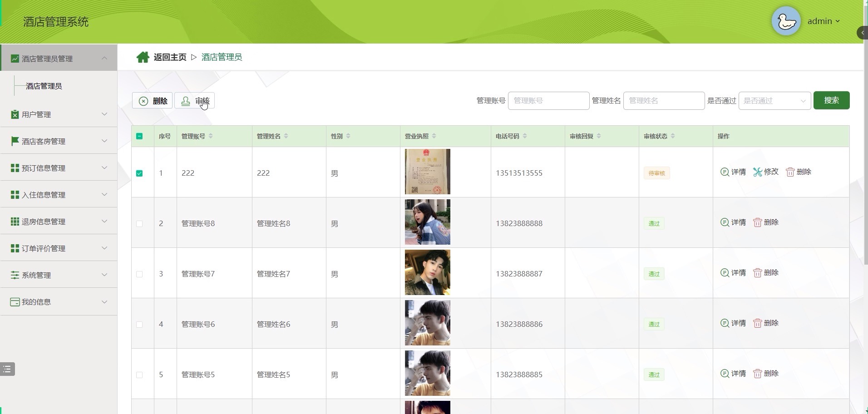Image resolution: width=868 pixels, height=414 pixels.
Task: Check the checkbox for 管理账号6
Action: click(x=139, y=325)
